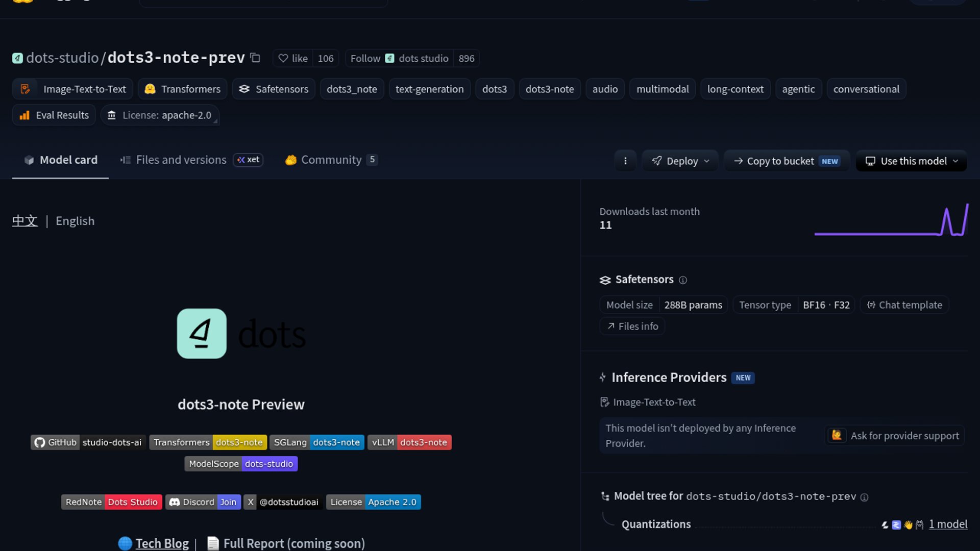Open the Tech Blog link

click(162, 543)
